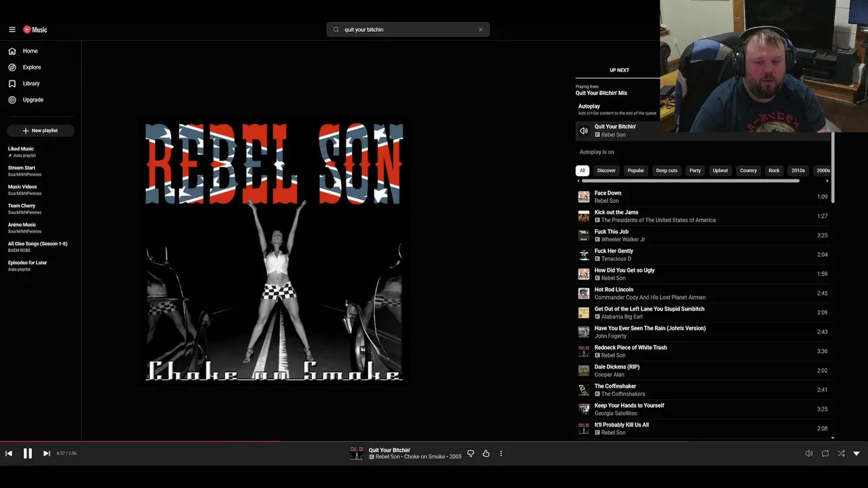The height and width of the screenshot is (488, 868).
Task: Dislike the current song
Action: click(x=471, y=453)
